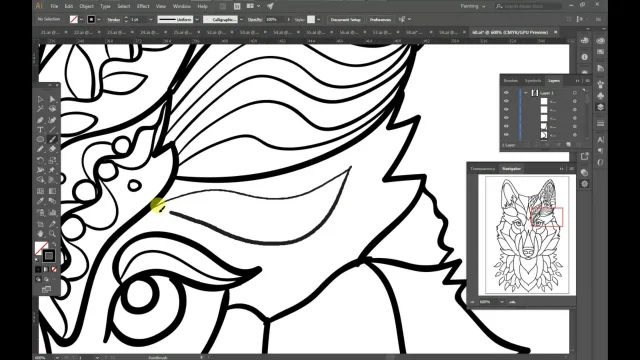Select the Pencil tool in toolbox
Screen dimensions: 640x360
[x=40, y=149]
